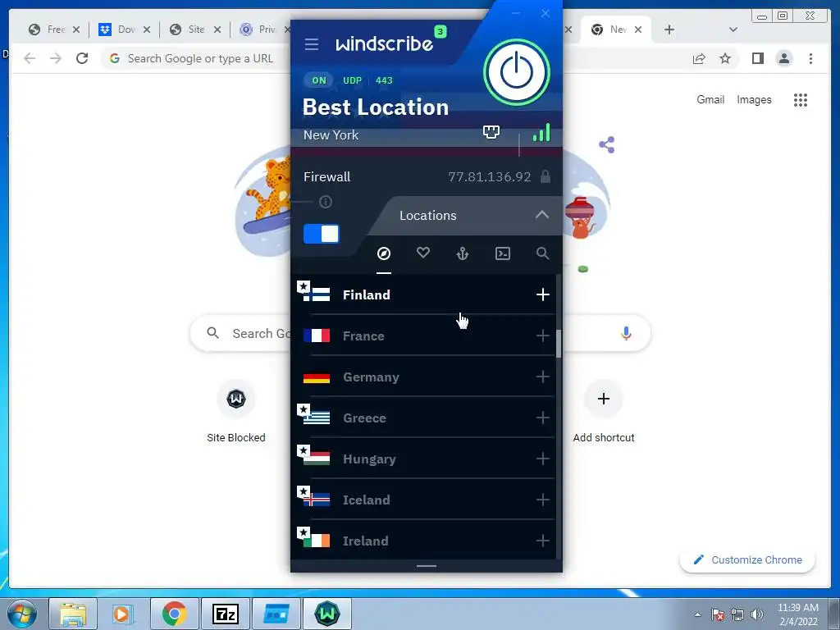
Task: Open the Site Blocked shortcut
Action: (x=235, y=411)
